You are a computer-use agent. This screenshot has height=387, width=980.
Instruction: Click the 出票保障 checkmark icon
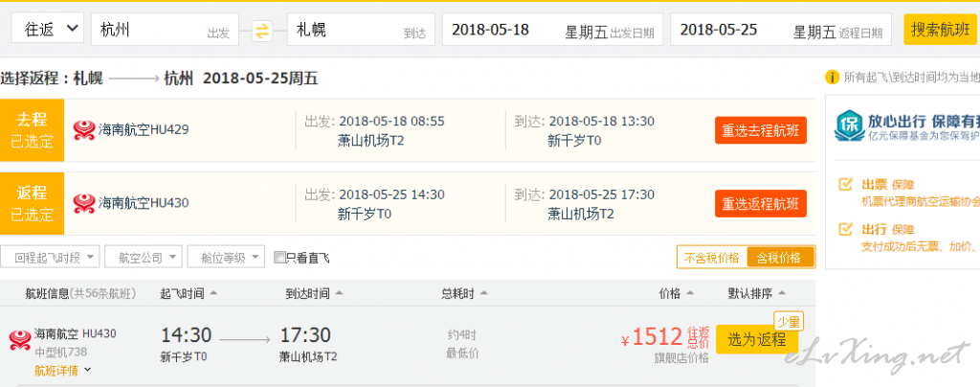(x=846, y=184)
